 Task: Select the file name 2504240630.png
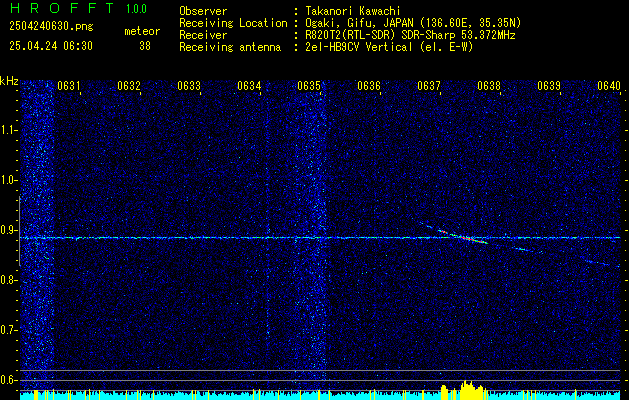tap(51, 27)
